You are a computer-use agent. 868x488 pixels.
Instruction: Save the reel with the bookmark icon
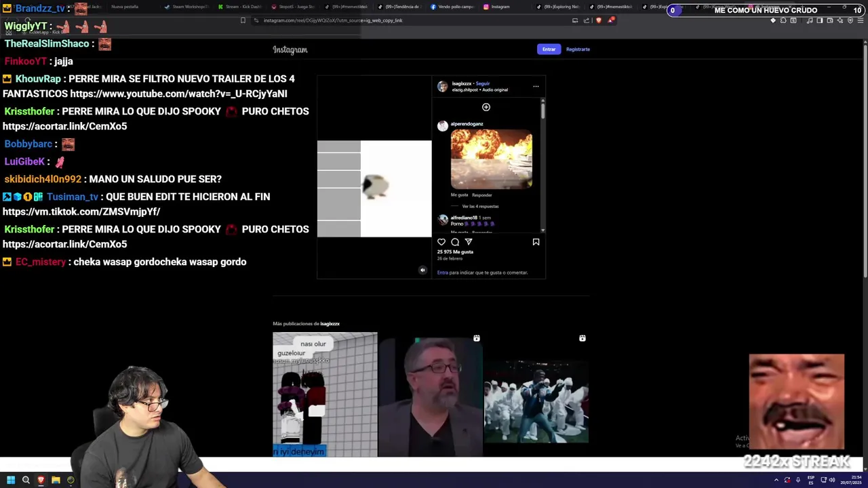(536, 242)
